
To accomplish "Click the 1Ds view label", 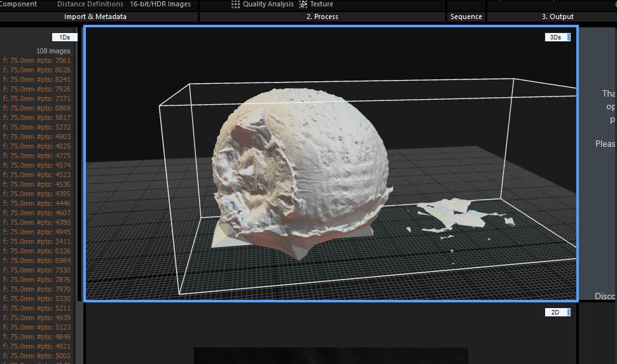I will 64,37.
